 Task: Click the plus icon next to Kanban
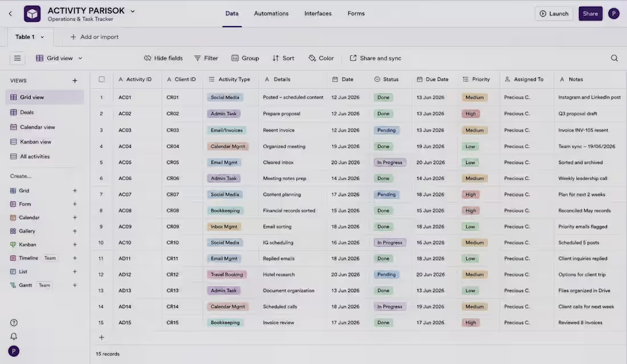(75, 244)
